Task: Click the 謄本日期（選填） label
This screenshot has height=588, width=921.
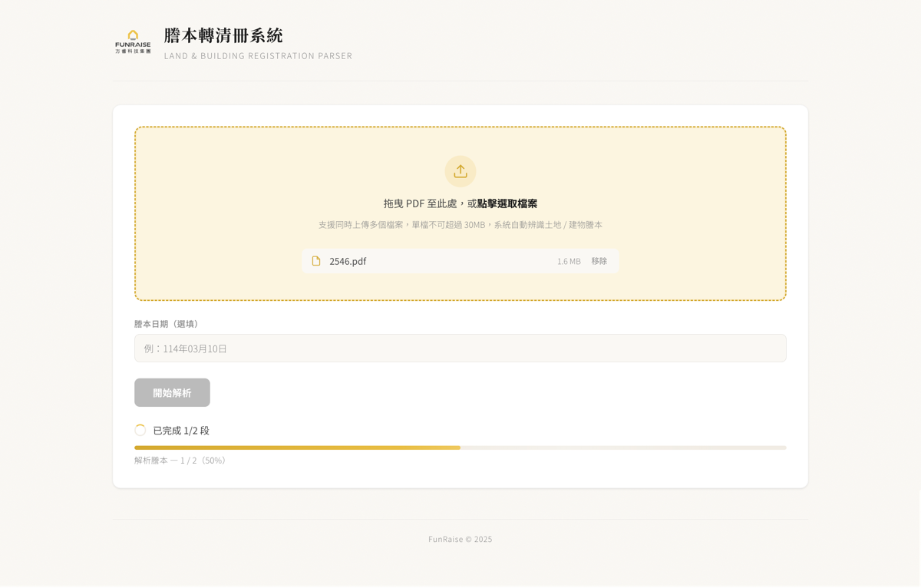Action: (x=168, y=324)
